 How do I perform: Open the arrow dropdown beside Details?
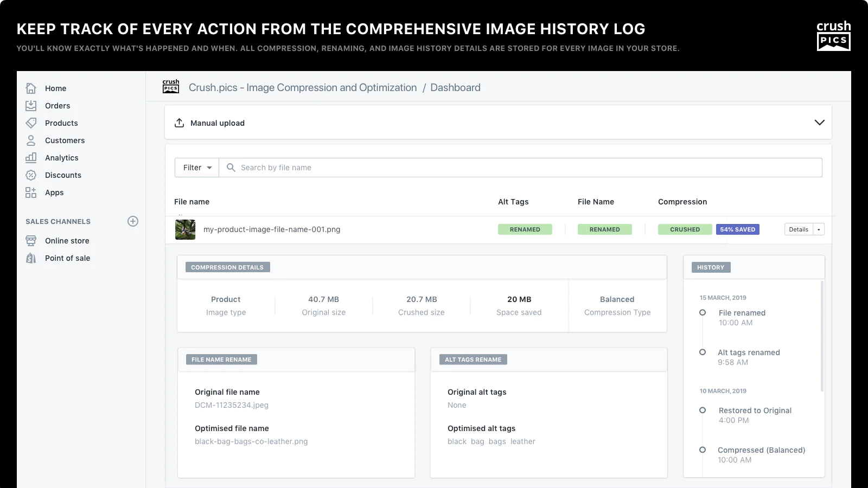click(819, 229)
